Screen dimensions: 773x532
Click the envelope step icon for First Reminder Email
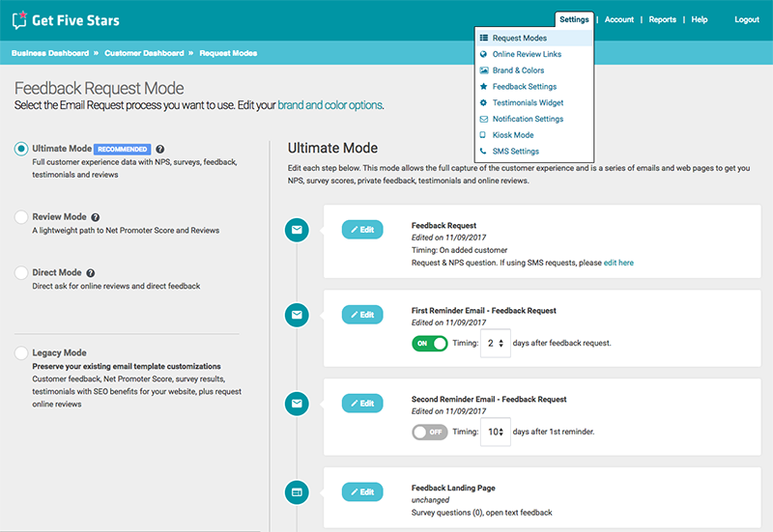point(297,315)
